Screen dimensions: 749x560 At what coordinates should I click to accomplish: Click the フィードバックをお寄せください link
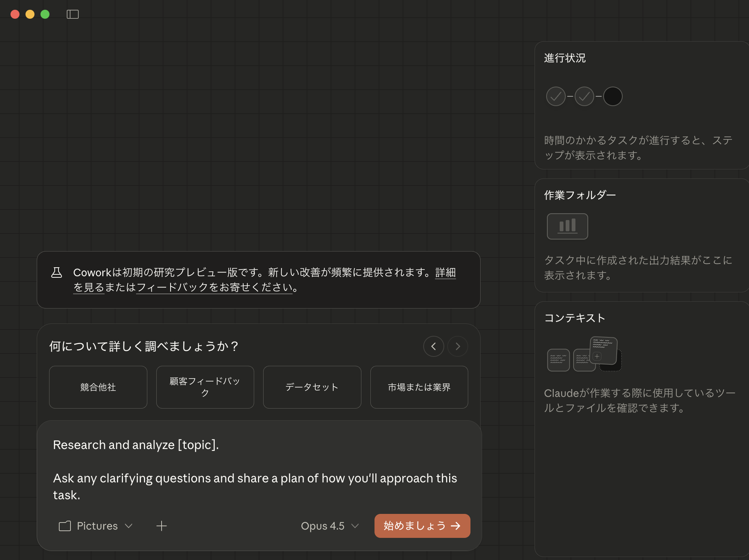[x=214, y=288]
